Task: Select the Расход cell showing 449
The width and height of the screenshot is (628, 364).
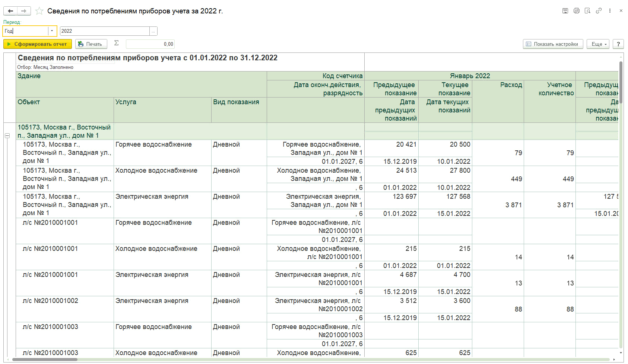Action: pyautogui.click(x=498, y=179)
